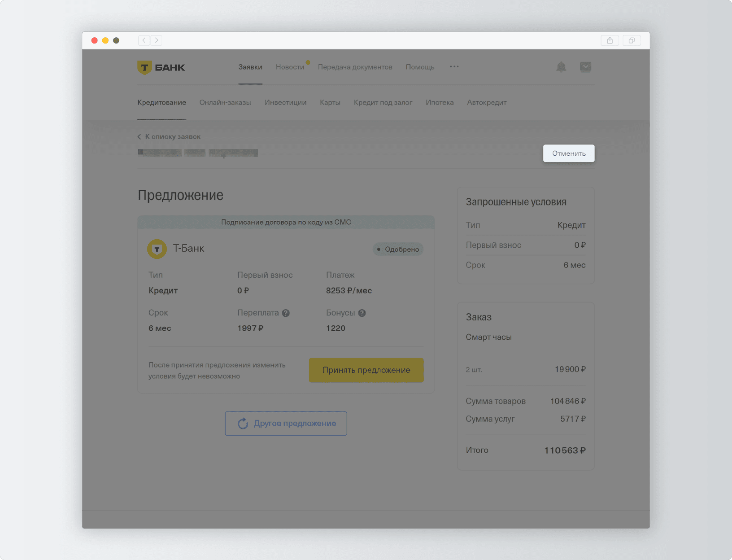
Task: Click the Сумма услуг value 5717 ₽
Action: click(x=573, y=419)
